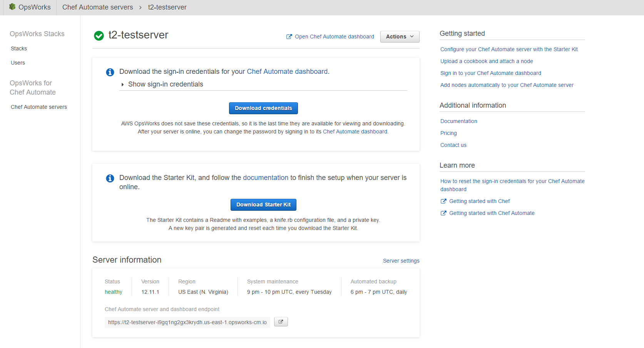Click the endpoint URL text field

187,322
